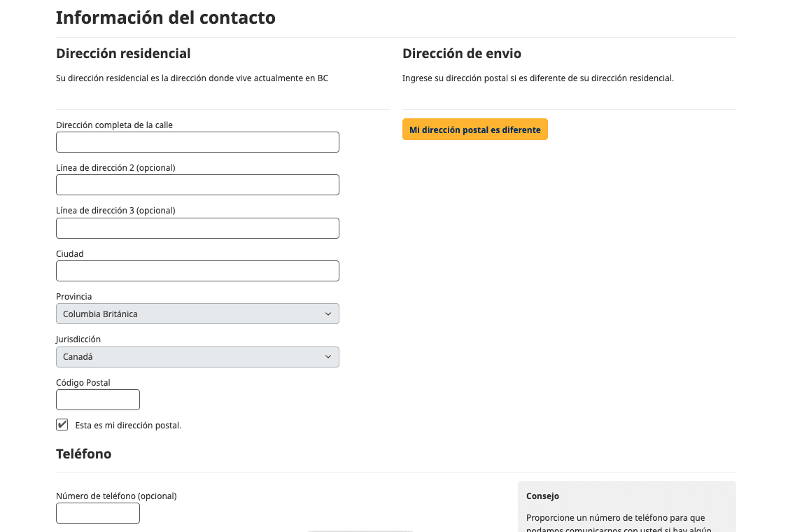Select the Línea de dirección 3 field
Screen dimensions: 795x532
point(197,228)
